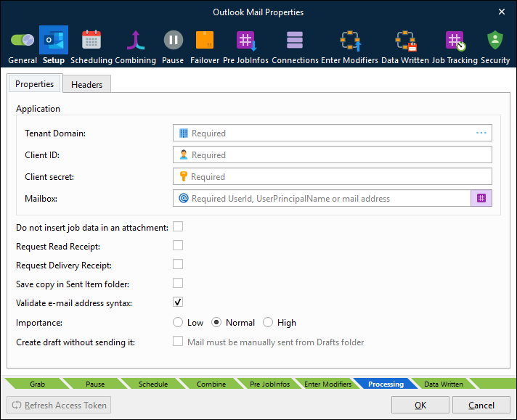The image size is (517, 420).
Task: Open the Security shield icon
Action: click(x=495, y=40)
